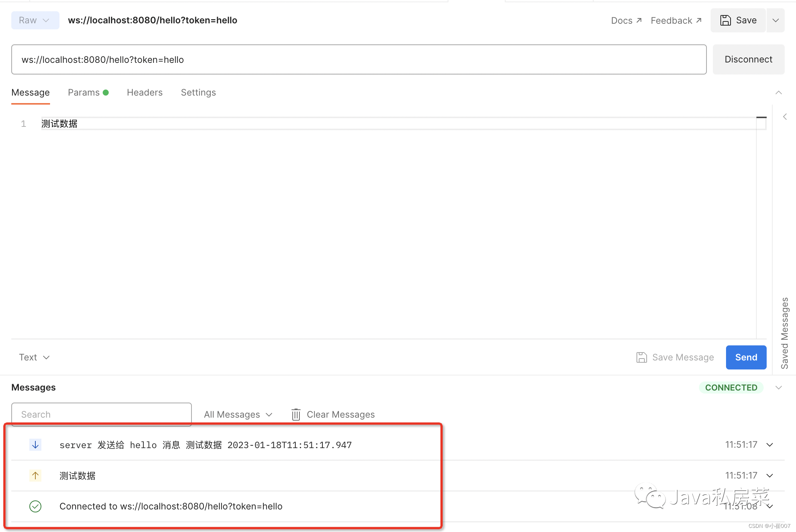The width and height of the screenshot is (796, 532).
Task: Expand the server received message row
Action: tap(770, 445)
